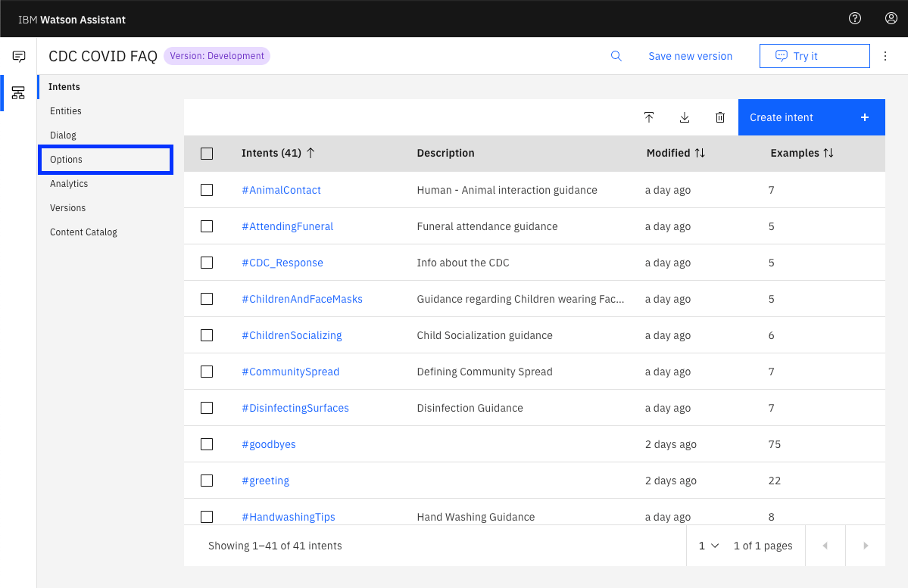Open the #AnimalContact intent
Viewport: 908px width, 588px height.
(281, 190)
